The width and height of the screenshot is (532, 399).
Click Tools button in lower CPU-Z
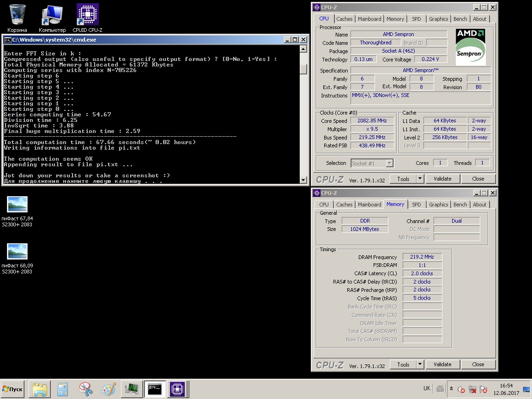(403, 364)
